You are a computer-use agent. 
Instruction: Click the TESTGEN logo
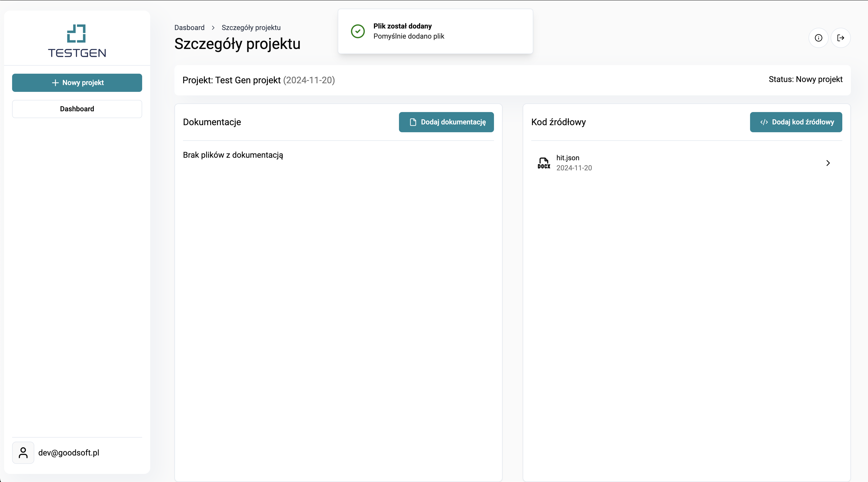click(x=77, y=41)
